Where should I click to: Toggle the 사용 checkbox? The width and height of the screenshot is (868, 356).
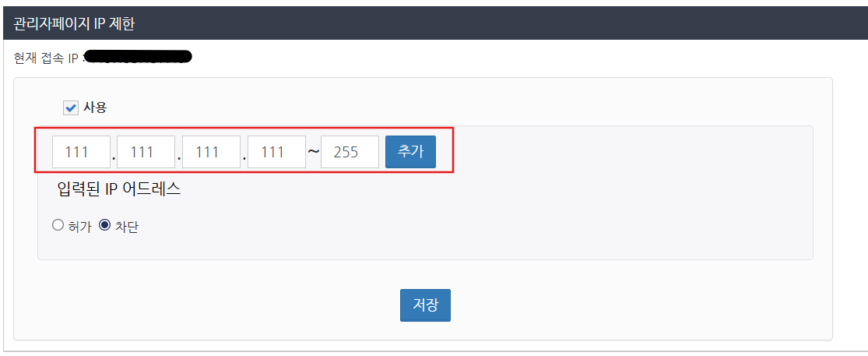tap(71, 108)
